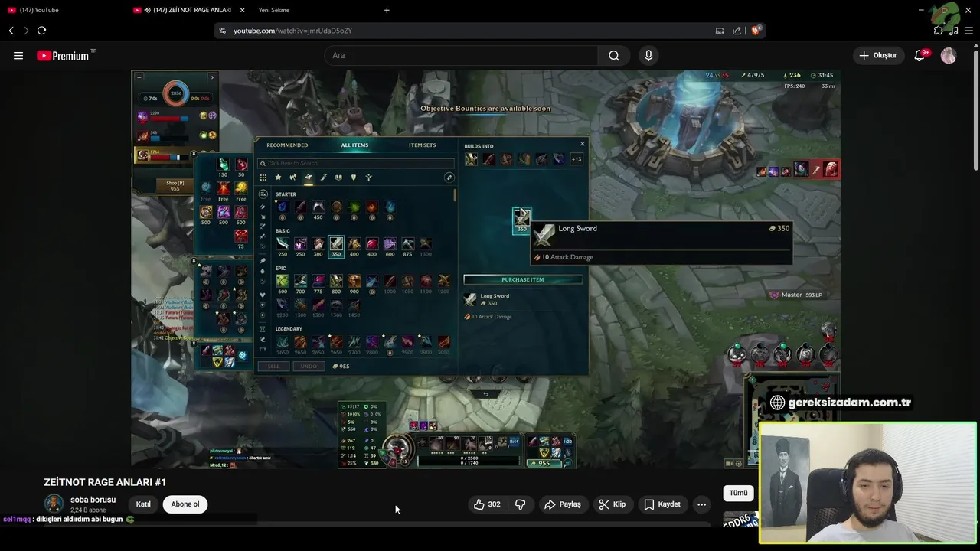Like the video showing 302 likes

pyautogui.click(x=487, y=504)
